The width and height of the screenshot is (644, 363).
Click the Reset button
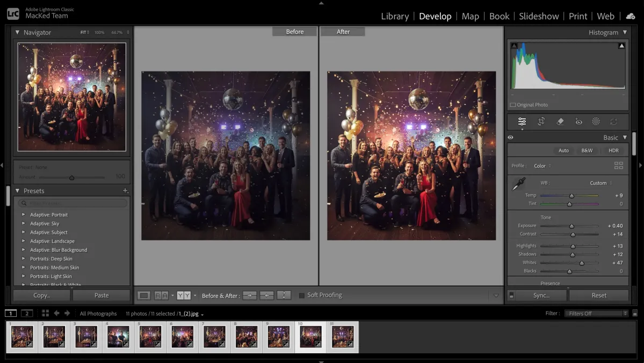point(599,295)
